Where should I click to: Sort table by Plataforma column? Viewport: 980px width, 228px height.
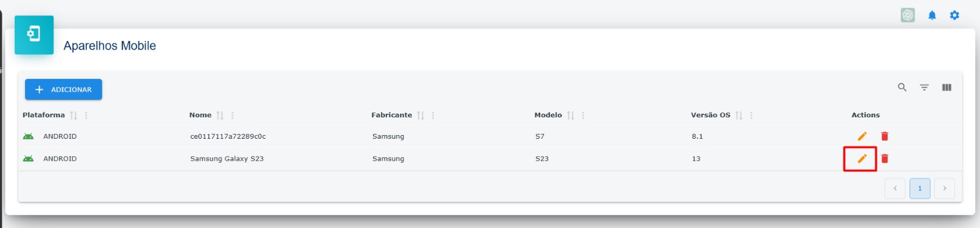73,115
